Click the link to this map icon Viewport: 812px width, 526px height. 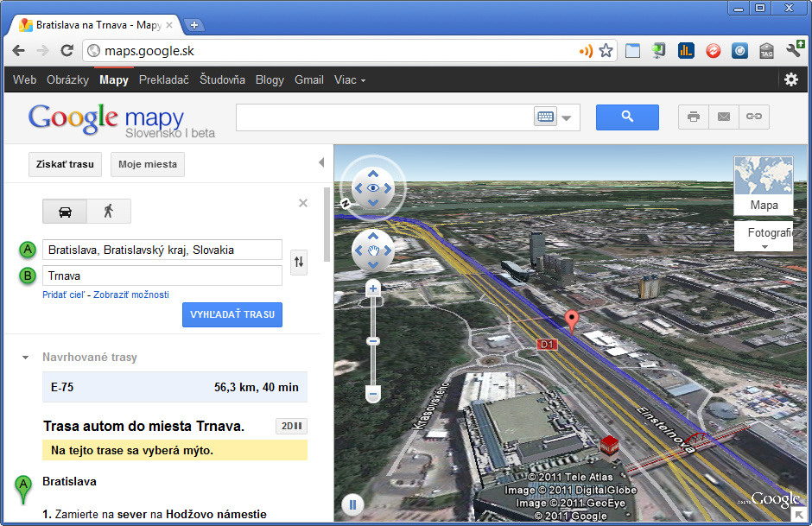(x=754, y=117)
